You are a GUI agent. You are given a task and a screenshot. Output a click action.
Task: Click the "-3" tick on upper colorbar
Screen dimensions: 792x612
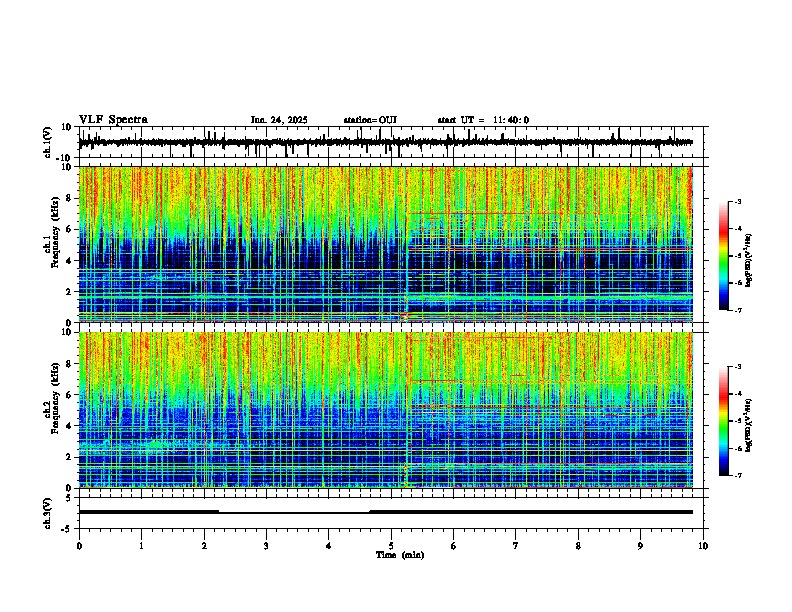tap(737, 201)
